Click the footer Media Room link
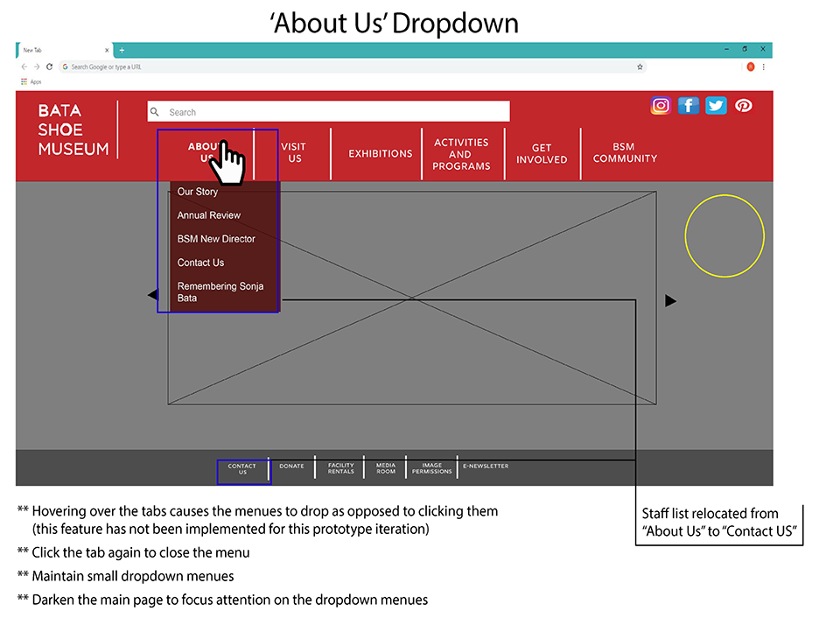840x639 pixels. pos(386,468)
